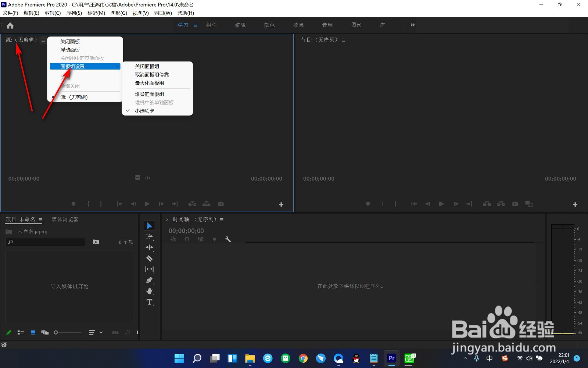Select the Track Select Forward tool
This screenshot has width=588, height=368.
149,237
